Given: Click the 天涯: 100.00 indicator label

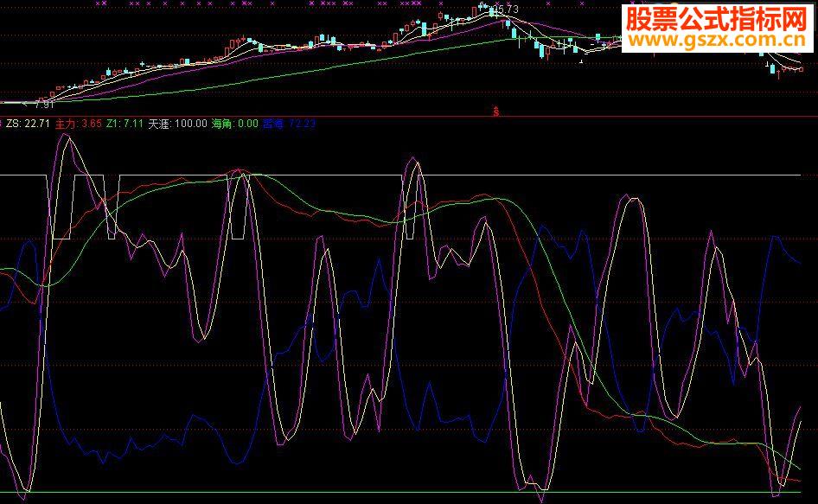Looking at the screenshot, I should point(178,124).
